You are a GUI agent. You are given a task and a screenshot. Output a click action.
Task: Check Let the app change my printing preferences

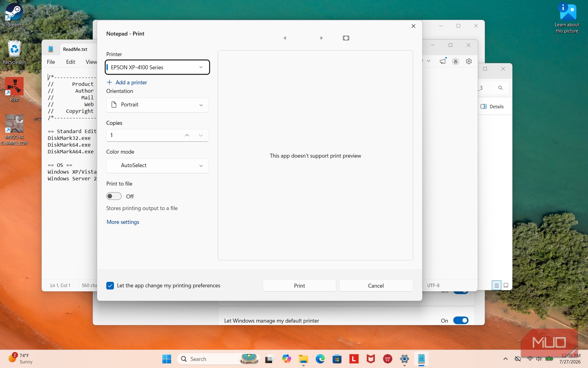pyautogui.click(x=110, y=286)
